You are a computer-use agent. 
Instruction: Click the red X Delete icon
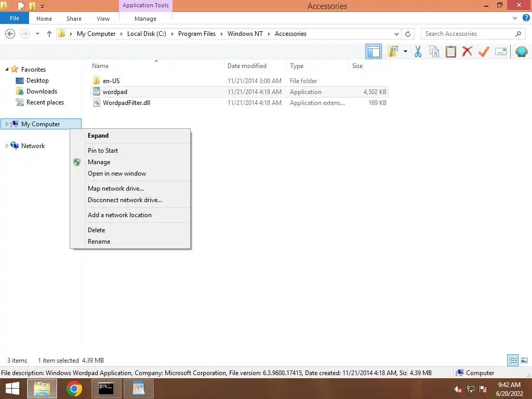click(467, 51)
